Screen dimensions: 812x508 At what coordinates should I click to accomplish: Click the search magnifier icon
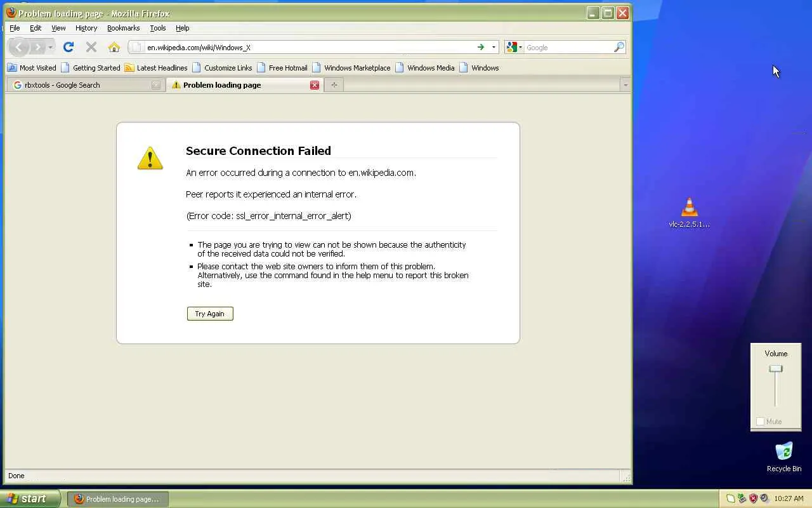pos(619,47)
